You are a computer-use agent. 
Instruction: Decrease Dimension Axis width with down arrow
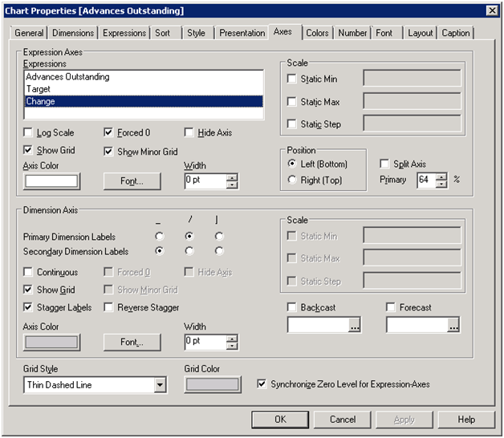(232, 346)
